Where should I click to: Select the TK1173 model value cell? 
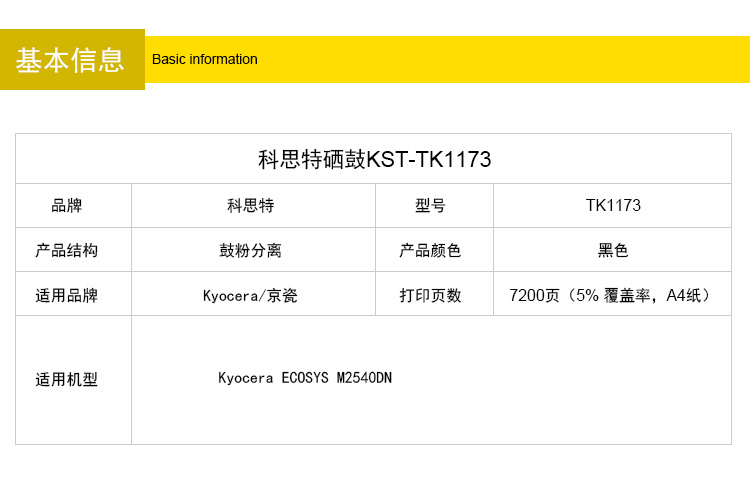613,206
